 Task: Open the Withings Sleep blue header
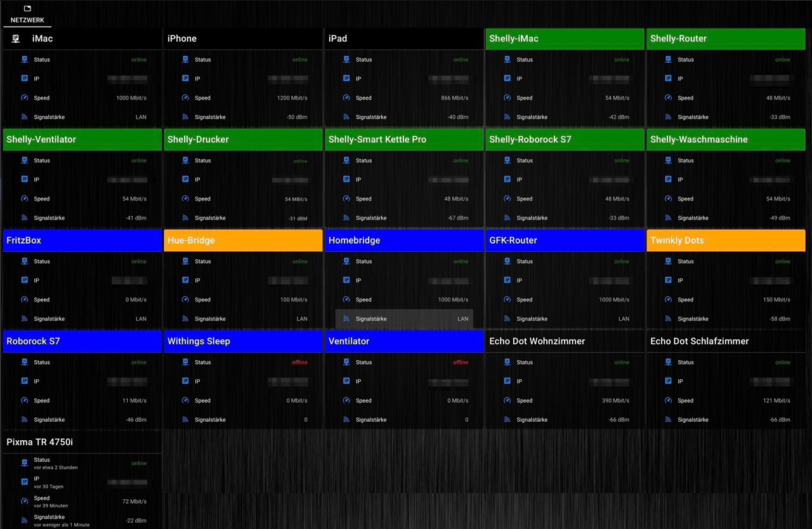(x=243, y=341)
